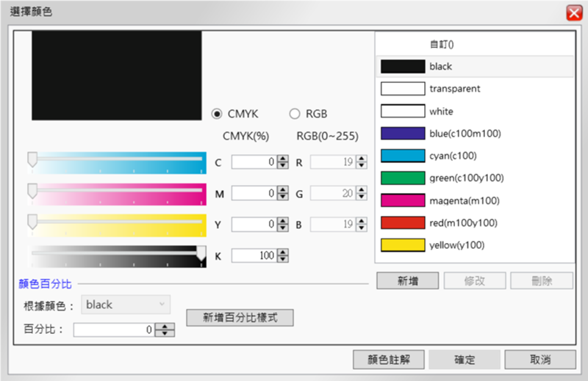
Task: Select the black color swatch in list
Action: coord(403,66)
